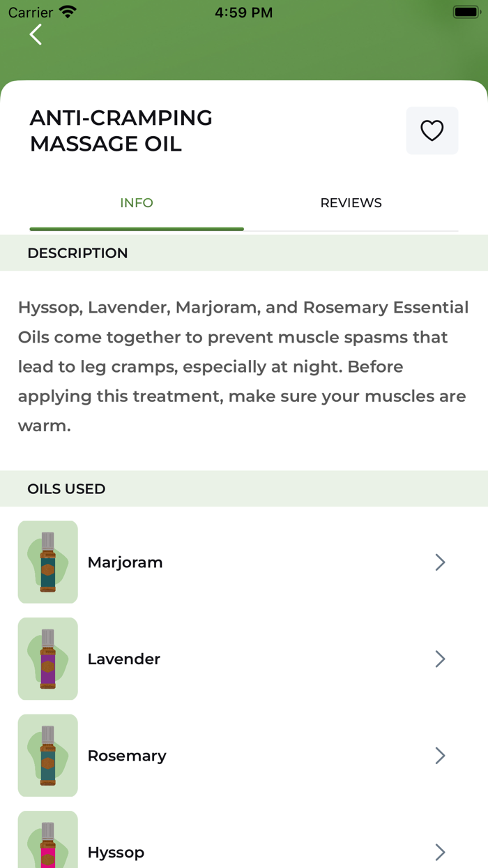The image size is (488, 868).
Task: Select the Lavender oil bottle thumbnail
Action: pos(47,659)
